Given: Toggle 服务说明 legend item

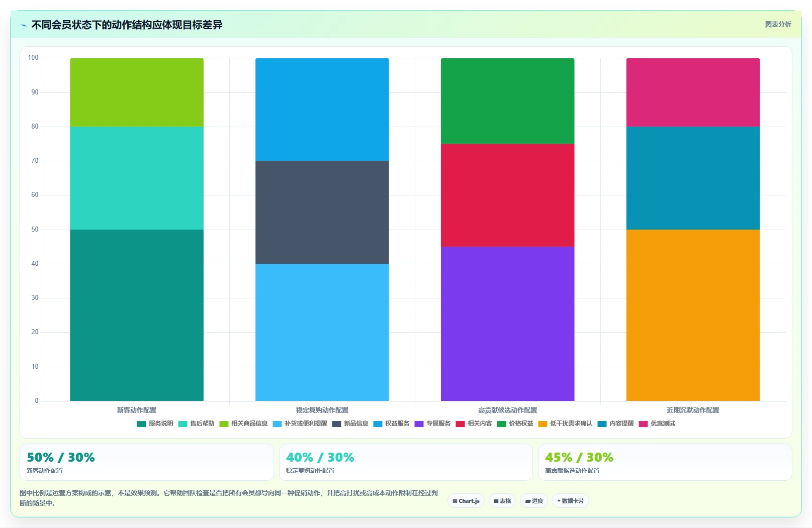Looking at the screenshot, I should tap(155, 424).
